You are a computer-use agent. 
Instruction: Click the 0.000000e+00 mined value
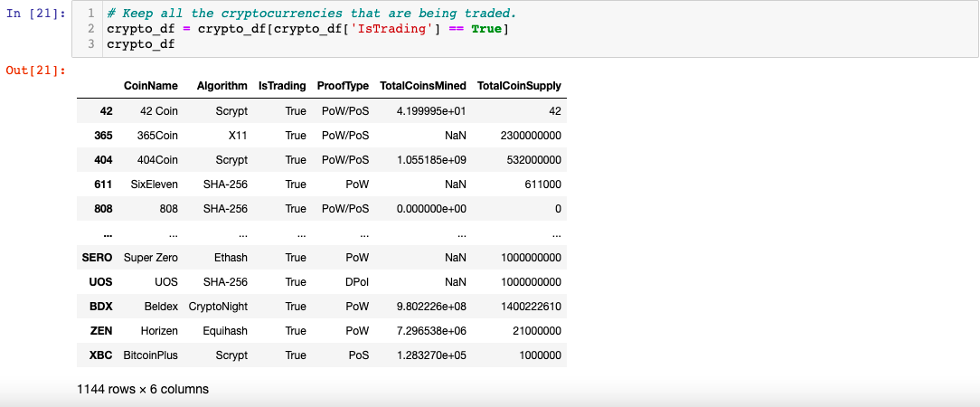pos(431,208)
